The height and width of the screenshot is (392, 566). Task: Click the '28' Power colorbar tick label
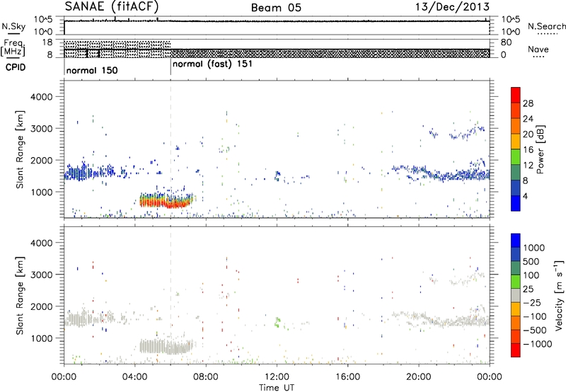(x=528, y=103)
